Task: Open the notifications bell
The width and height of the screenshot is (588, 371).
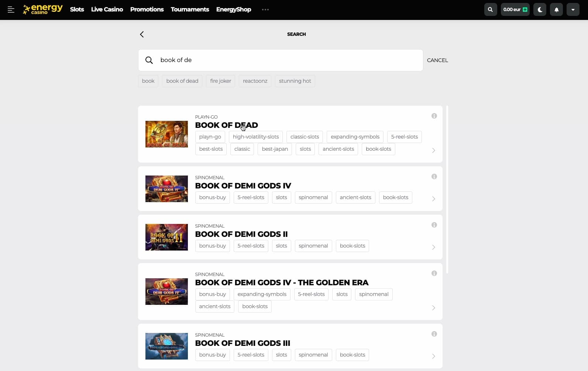Action: click(556, 10)
